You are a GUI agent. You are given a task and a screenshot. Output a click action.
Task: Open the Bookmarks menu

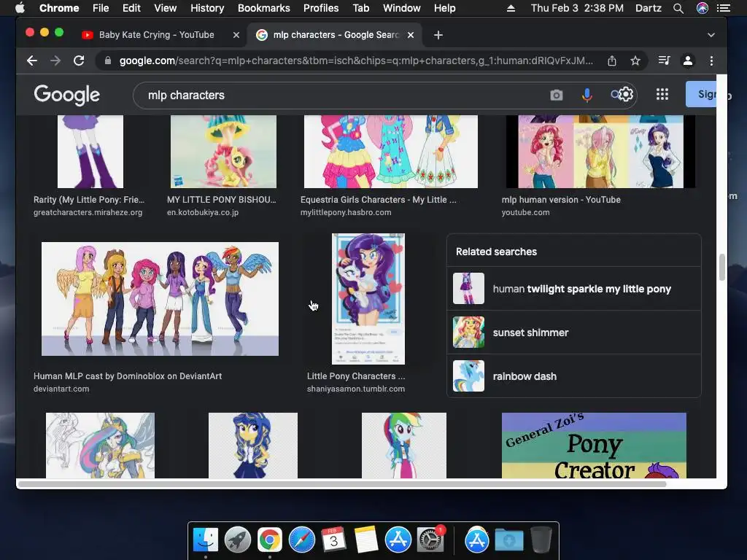click(x=264, y=8)
